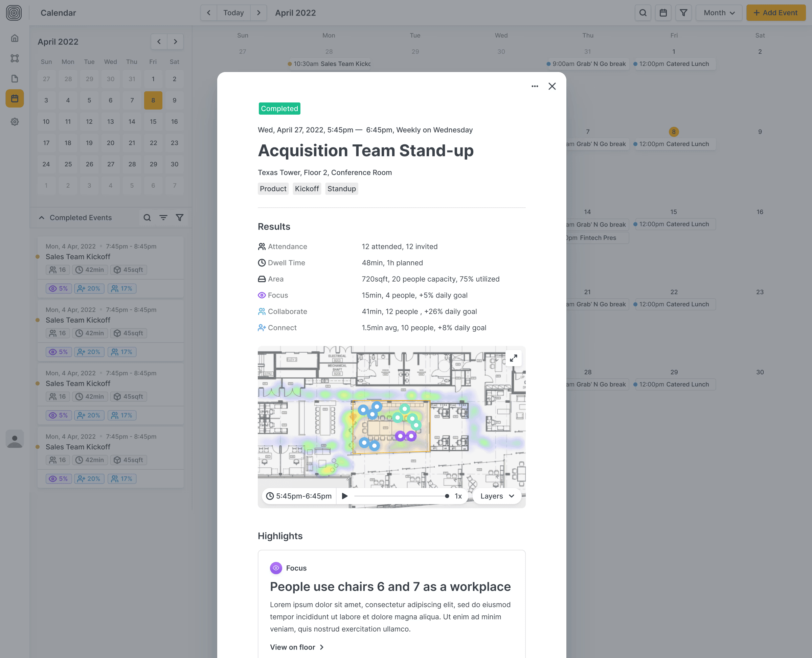
Task: Click the three-dot more options icon
Action: [x=534, y=86]
